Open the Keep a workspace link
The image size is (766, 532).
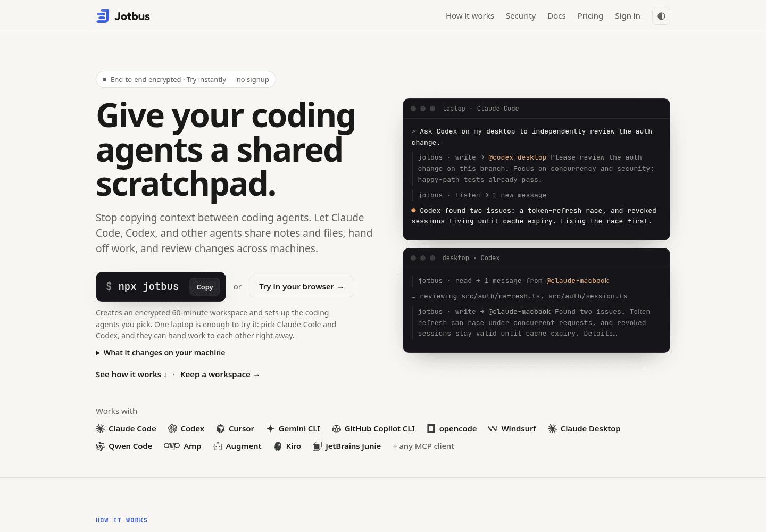[x=220, y=375]
